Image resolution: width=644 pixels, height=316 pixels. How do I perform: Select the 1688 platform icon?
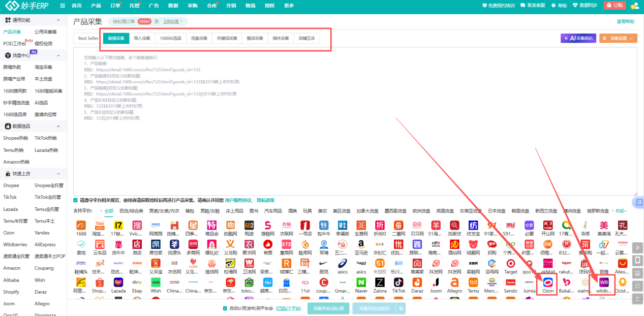pyautogui.click(x=81, y=225)
